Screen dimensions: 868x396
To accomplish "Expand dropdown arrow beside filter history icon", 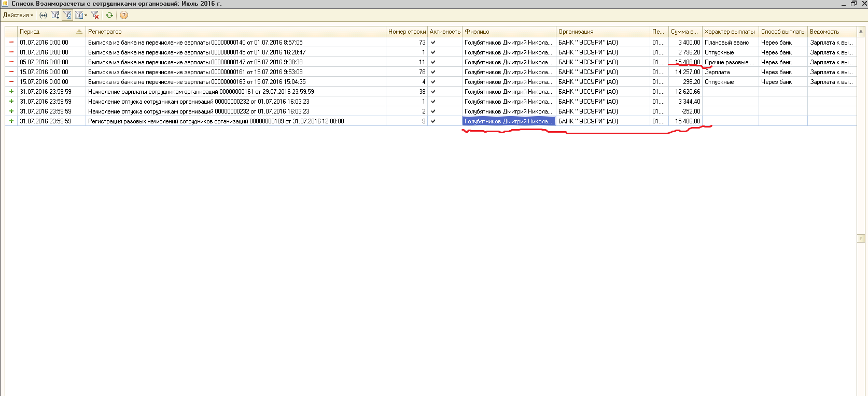I will pos(86,15).
